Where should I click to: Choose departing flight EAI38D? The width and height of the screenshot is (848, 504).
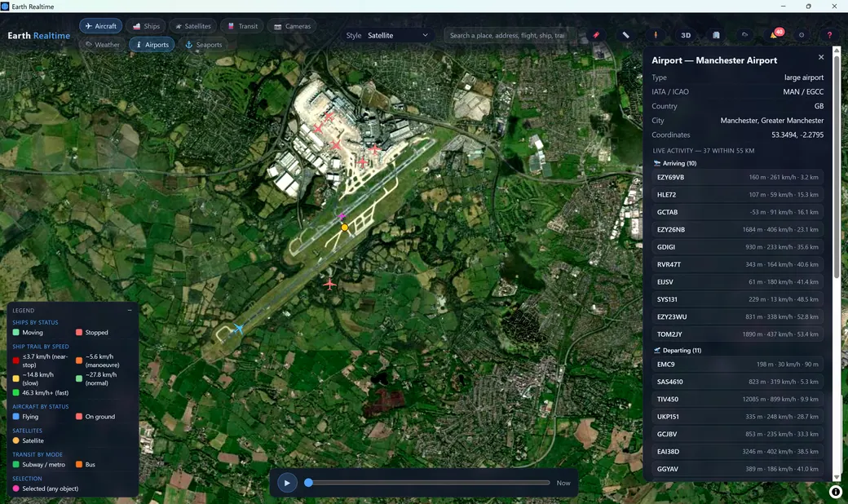click(x=738, y=452)
